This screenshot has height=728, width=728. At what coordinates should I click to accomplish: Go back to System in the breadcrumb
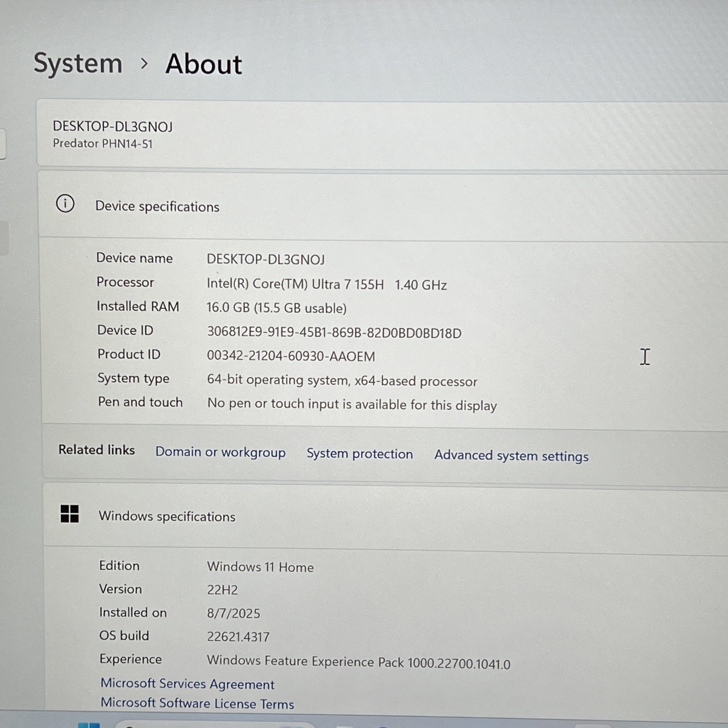[x=78, y=63]
